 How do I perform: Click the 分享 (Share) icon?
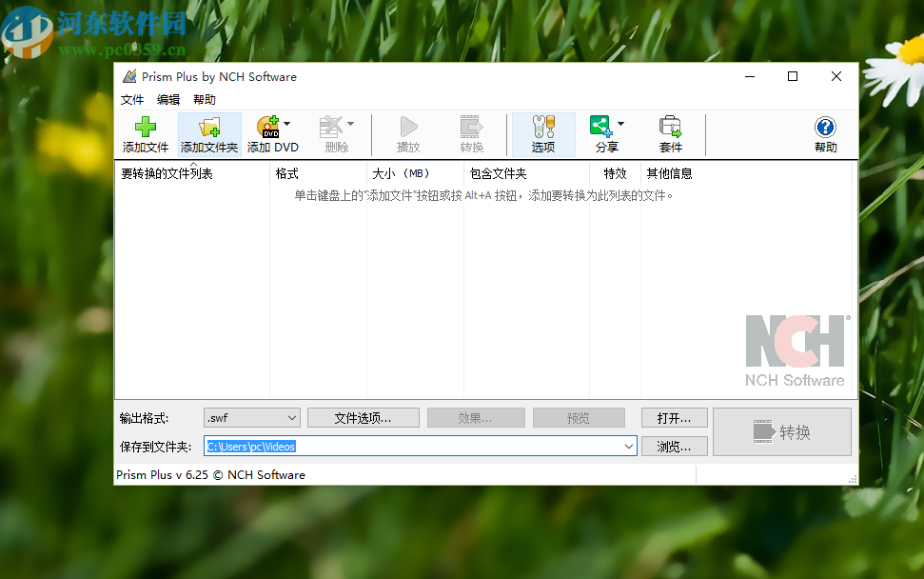pos(600,133)
